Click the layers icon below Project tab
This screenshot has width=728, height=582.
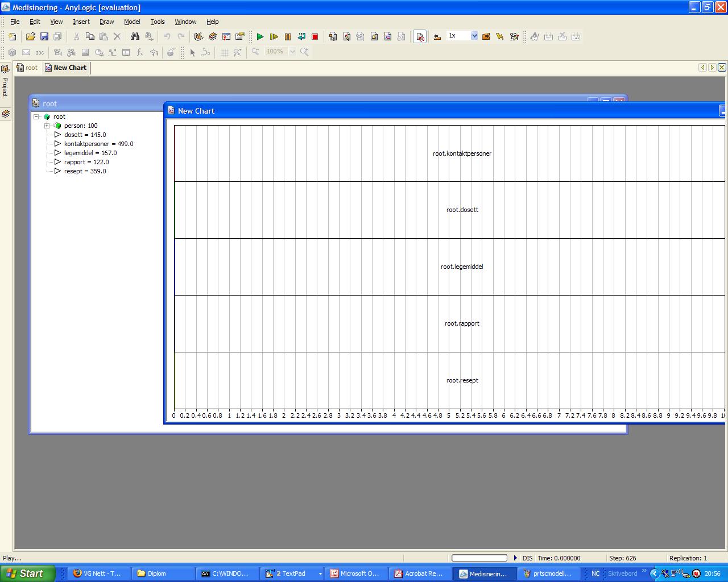tap(5, 114)
